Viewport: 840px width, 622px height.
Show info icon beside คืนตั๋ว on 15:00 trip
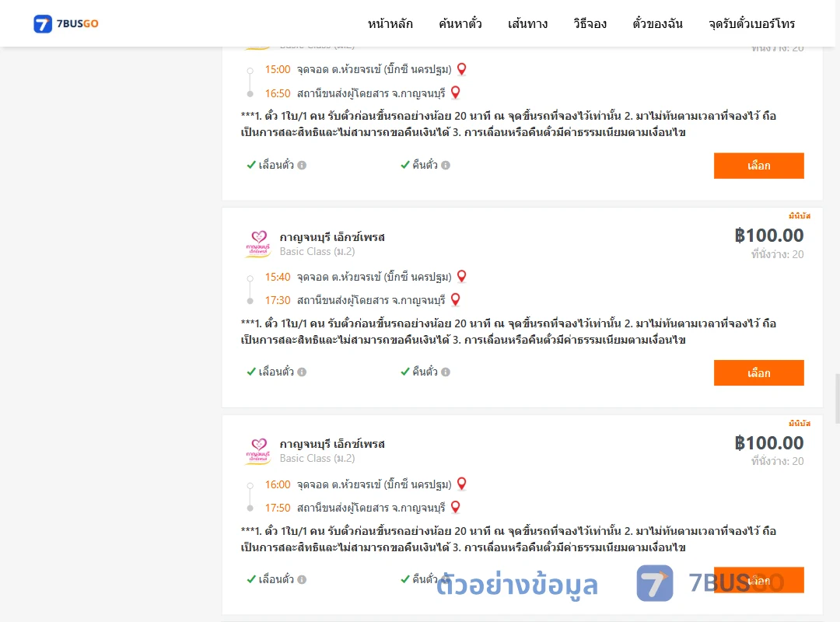coord(446,165)
